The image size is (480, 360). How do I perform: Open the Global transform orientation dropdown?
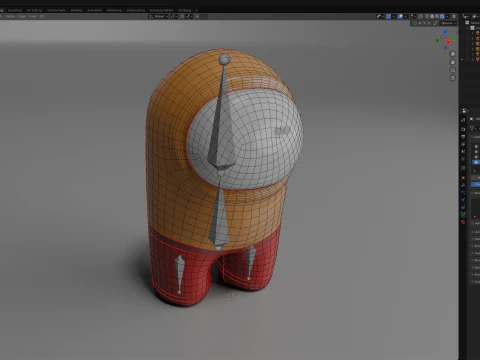(x=158, y=16)
